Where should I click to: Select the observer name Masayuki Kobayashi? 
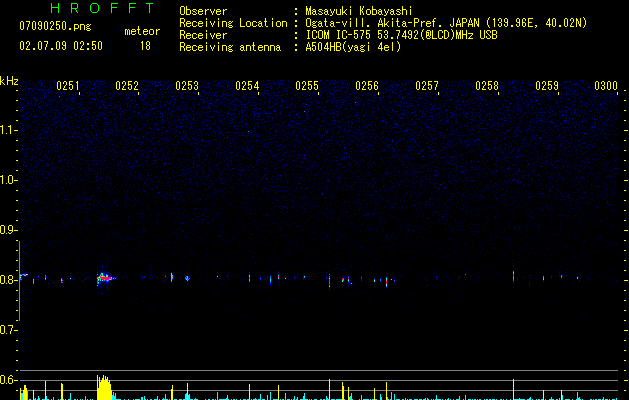point(359,11)
